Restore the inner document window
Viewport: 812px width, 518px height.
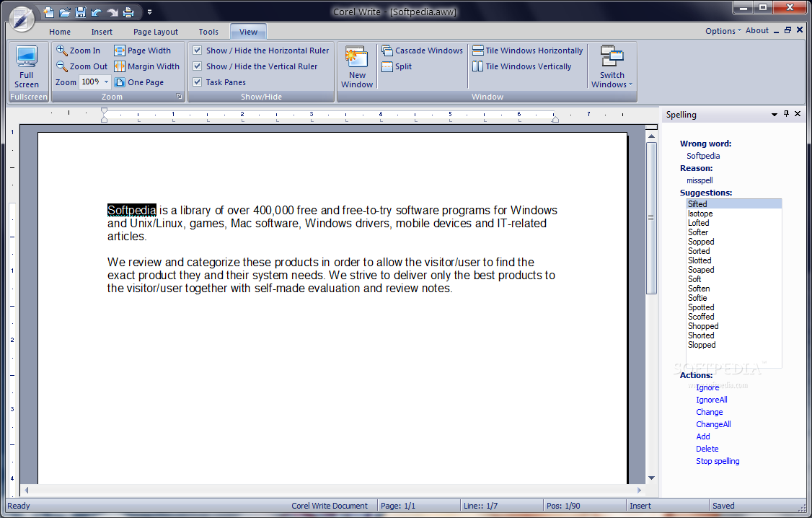click(x=787, y=30)
